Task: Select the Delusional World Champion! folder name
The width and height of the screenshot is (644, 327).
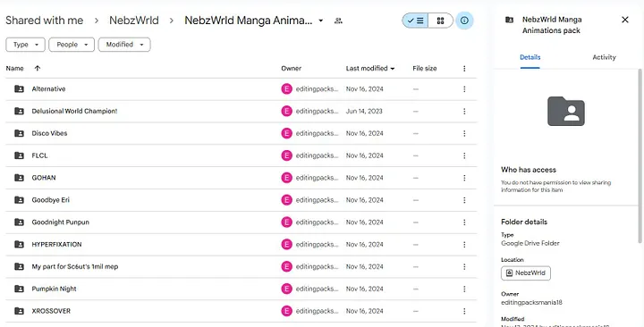Action: [x=74, y=111]
